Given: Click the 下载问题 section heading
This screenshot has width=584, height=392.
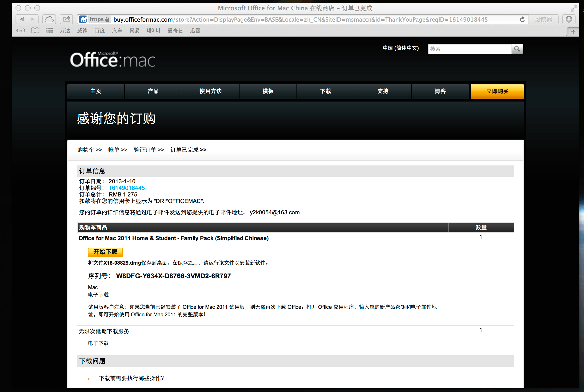Looking at the screenshot, I should (92, 361).
